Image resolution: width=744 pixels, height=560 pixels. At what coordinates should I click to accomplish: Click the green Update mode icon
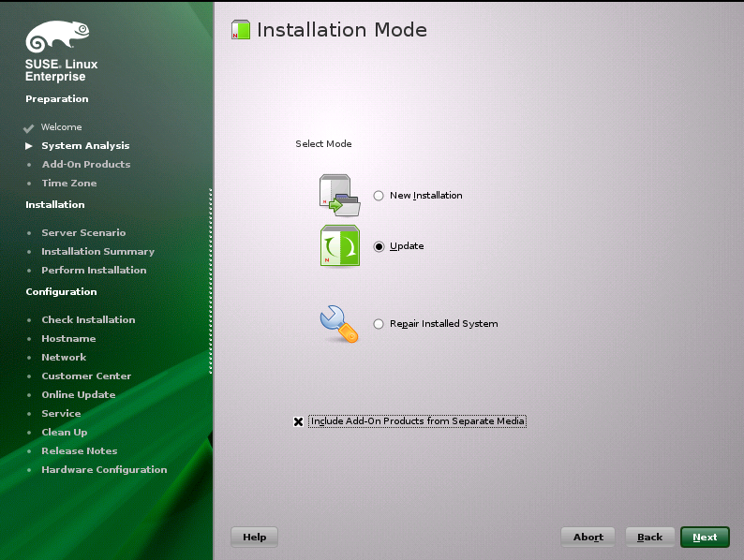pyautogui.click(x=340, y=245)
